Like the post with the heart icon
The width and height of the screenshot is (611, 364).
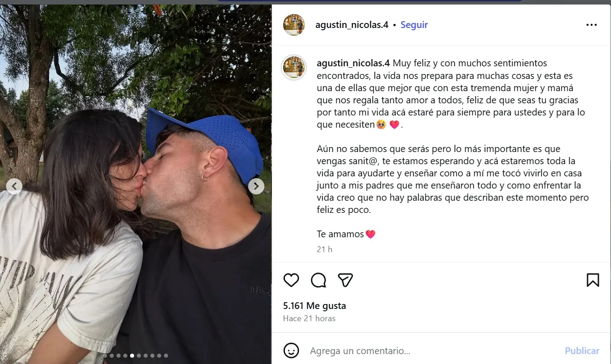point(291,280)
